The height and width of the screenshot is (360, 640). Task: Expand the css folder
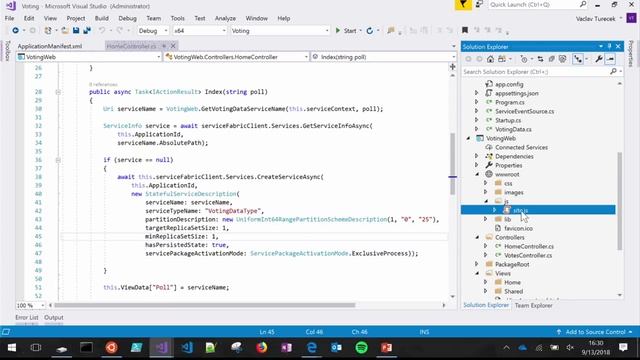point(485,183)
